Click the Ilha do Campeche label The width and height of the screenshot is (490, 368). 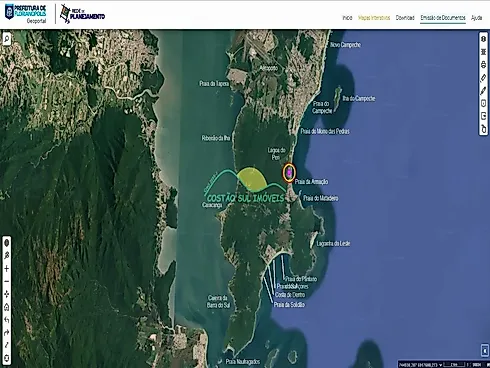[x=359, y=98]
